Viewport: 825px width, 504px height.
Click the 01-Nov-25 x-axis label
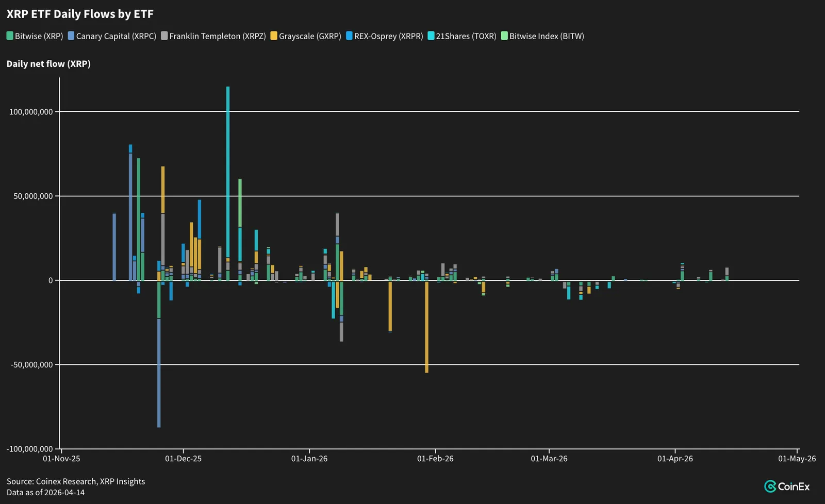(61, 459)
